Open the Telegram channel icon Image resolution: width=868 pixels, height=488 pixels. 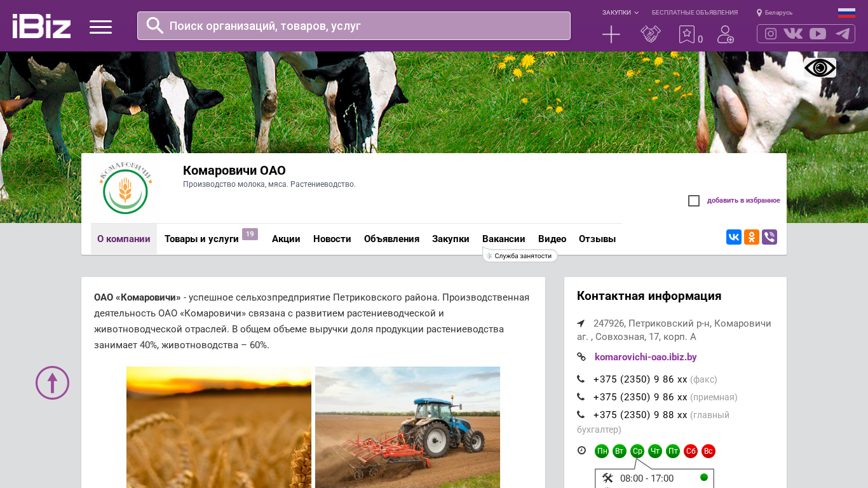click(x=842, y=34)
